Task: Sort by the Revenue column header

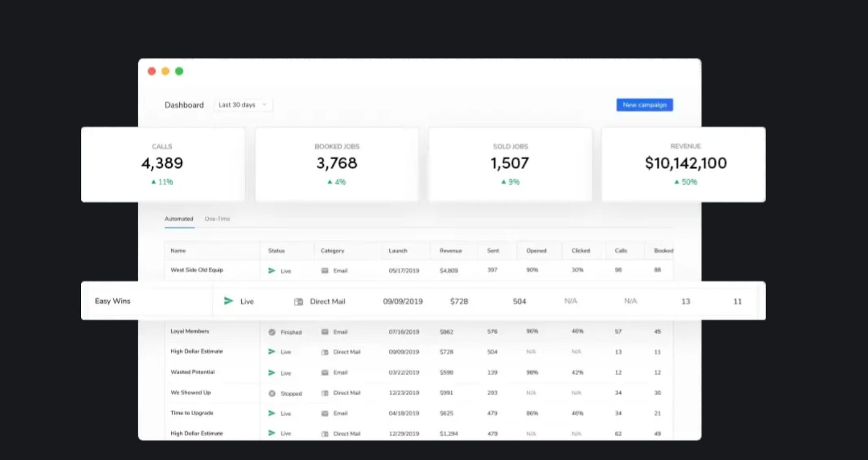Action: (x=451, y=251)
